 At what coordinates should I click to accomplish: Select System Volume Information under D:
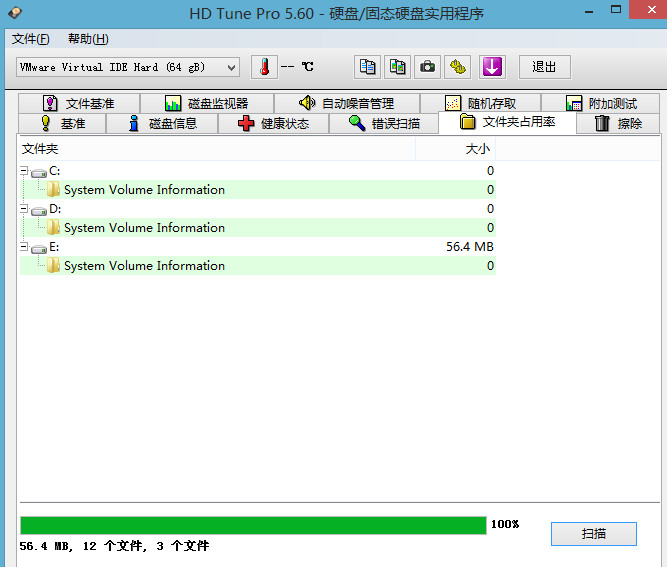pyautogui.click(x=144, y=228)
